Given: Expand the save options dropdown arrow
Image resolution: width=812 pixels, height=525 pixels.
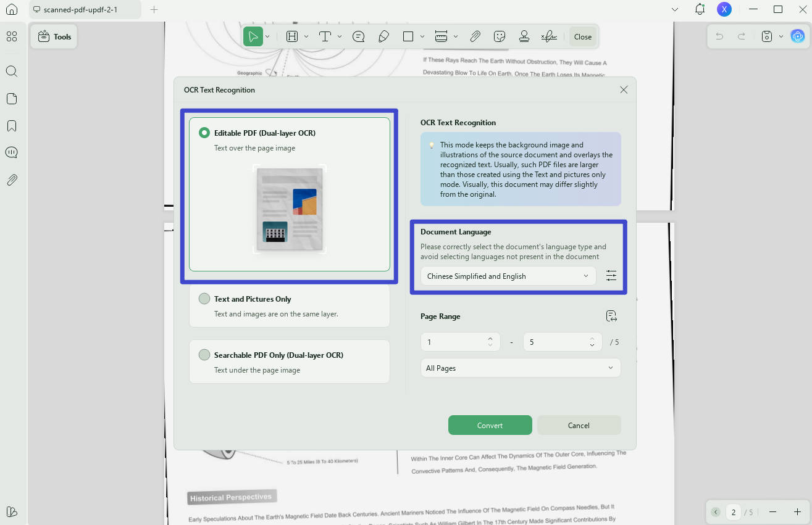Looking at the screenshot, I should pyautogui.click(x=781, y=36).
